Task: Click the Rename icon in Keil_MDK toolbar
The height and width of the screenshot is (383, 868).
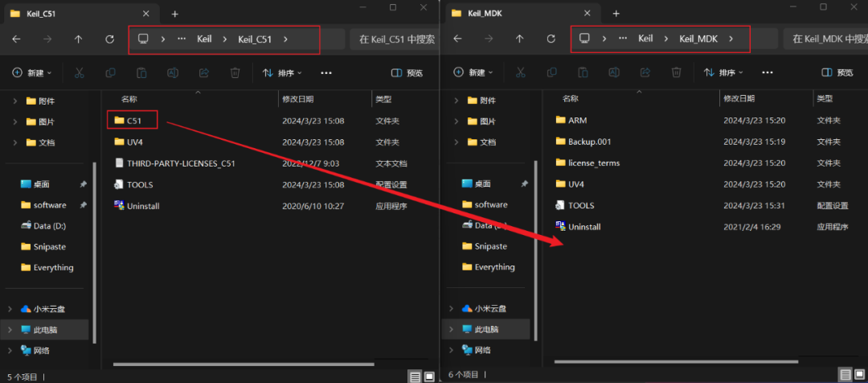Action: [613, 72]
